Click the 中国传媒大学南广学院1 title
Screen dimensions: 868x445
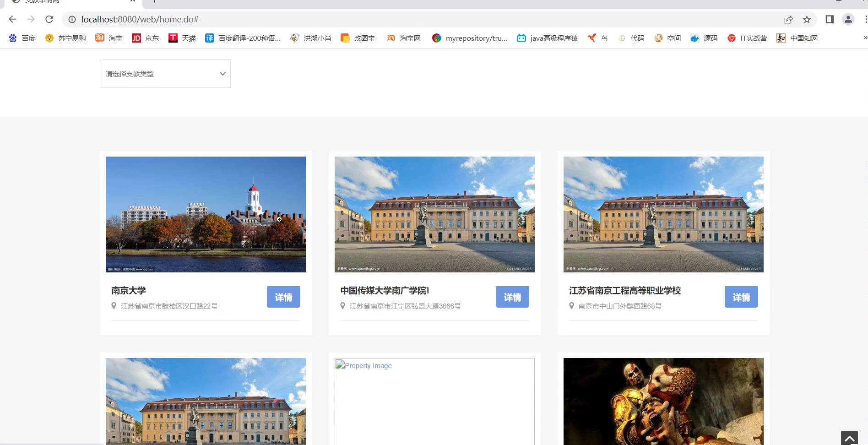coord(385,291)
